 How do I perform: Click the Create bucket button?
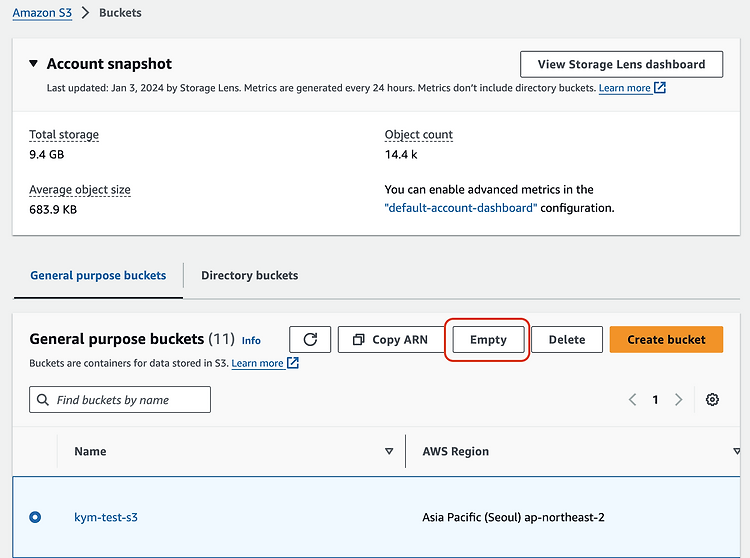[666, 339]
